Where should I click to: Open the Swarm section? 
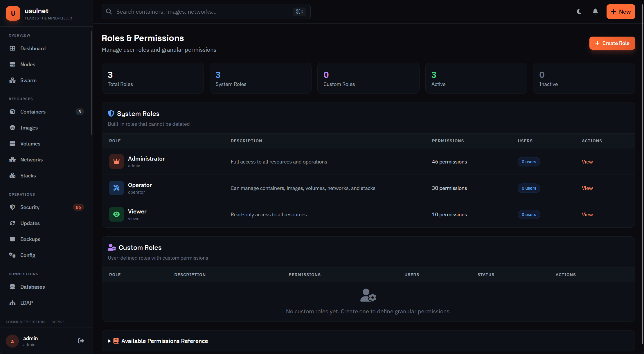tap(28, 80)
